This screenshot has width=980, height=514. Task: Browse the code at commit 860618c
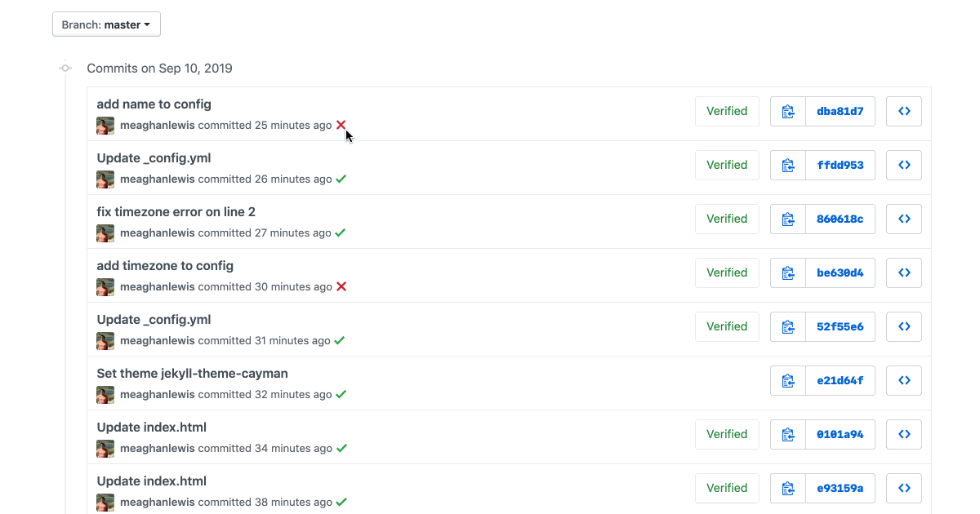click(903, 219)
